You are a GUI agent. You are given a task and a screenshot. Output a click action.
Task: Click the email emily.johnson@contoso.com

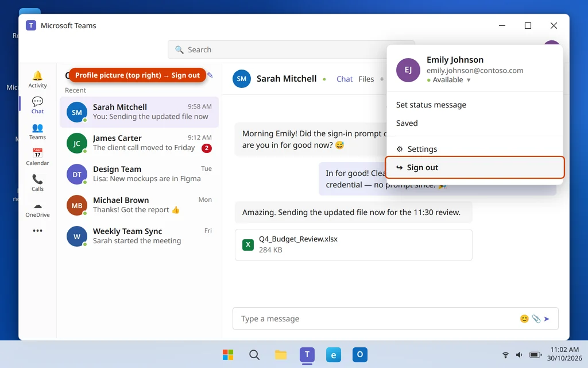[x=475, y=70]
